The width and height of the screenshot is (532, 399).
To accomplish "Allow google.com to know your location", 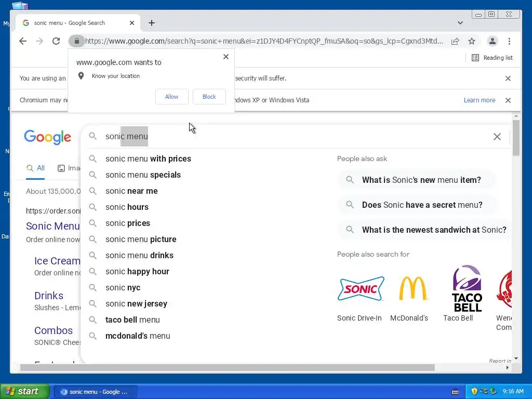I will (171, 97).
